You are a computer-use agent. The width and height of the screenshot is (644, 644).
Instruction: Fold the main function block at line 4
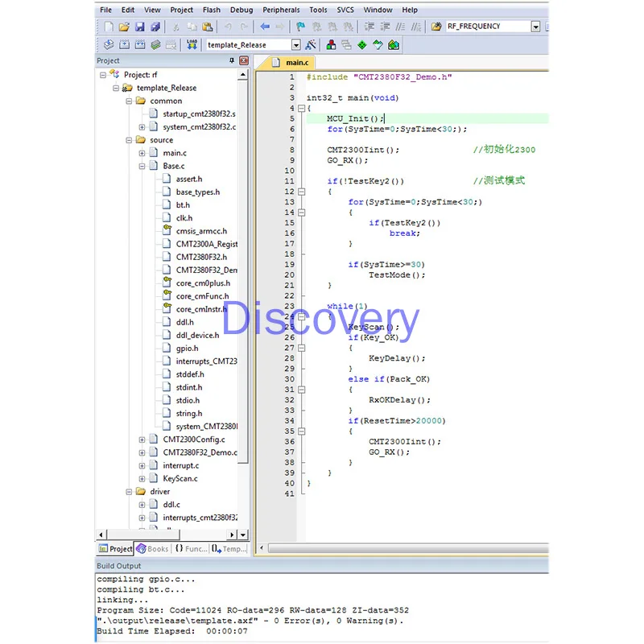(301, 109)
